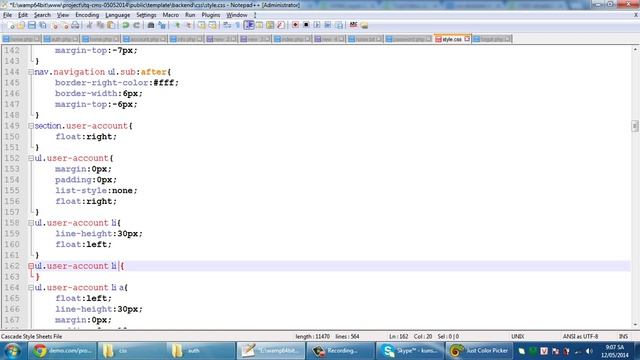Viewport: 640px width, 360px height.
Task: Undo the last edit with green arrow
Action: coord(126,25)
